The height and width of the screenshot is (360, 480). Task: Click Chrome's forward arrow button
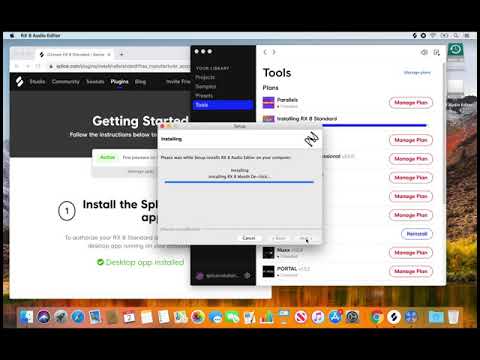point(28,66)
